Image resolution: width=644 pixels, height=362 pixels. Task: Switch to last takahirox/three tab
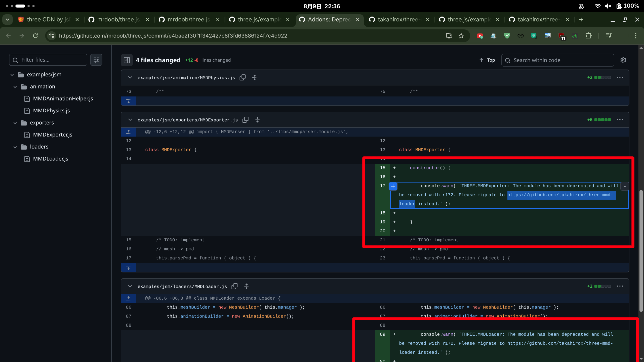539,19
